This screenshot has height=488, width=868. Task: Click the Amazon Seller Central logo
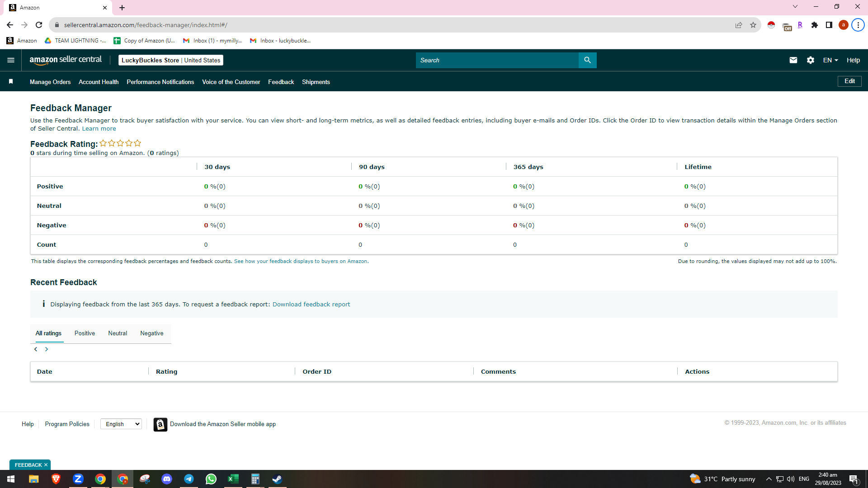click(x=66, y=60)
